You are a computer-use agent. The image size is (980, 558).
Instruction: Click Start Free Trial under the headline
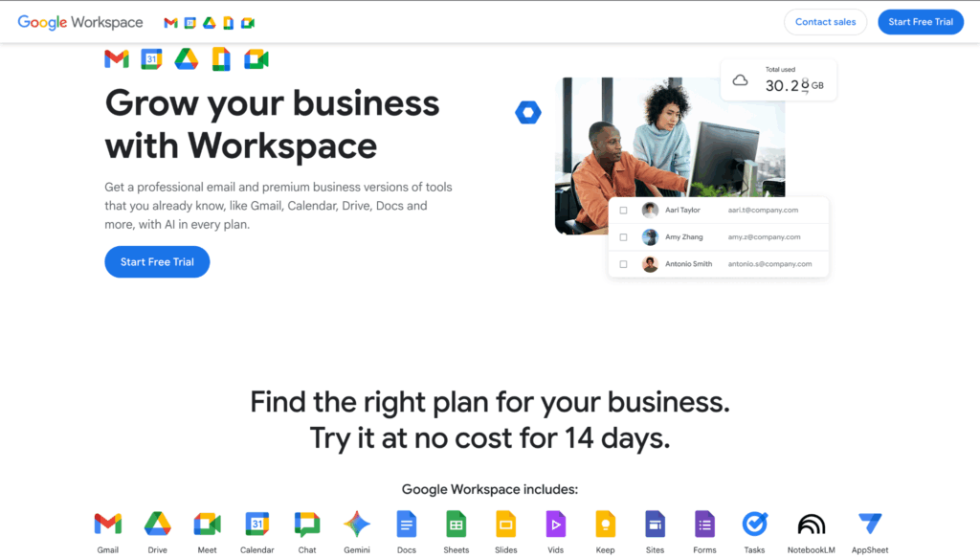point(157,262)
